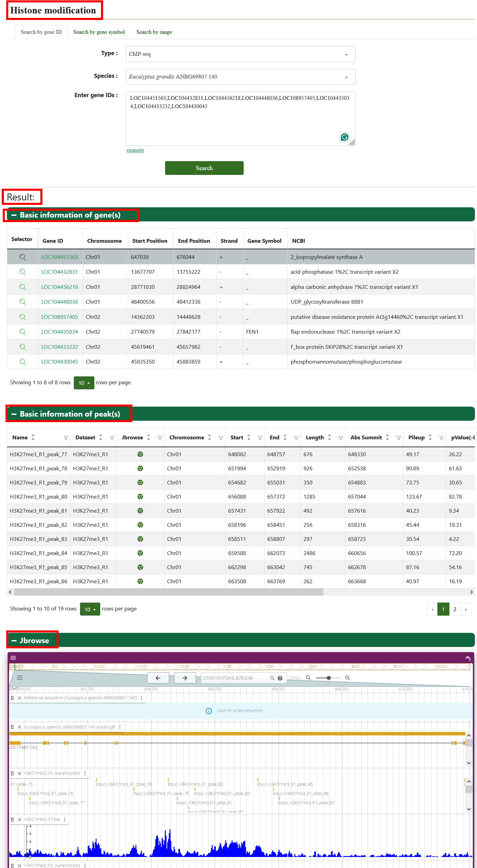Click previous page arrow in peaks pagination
Image resolution: width=477 pixels, height=868 pixels.
click(433, 609)
